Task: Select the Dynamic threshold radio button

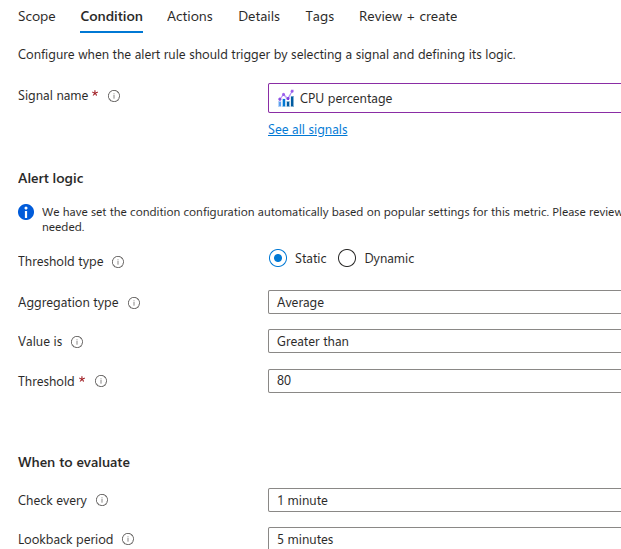Action: (x=347, y=258)
